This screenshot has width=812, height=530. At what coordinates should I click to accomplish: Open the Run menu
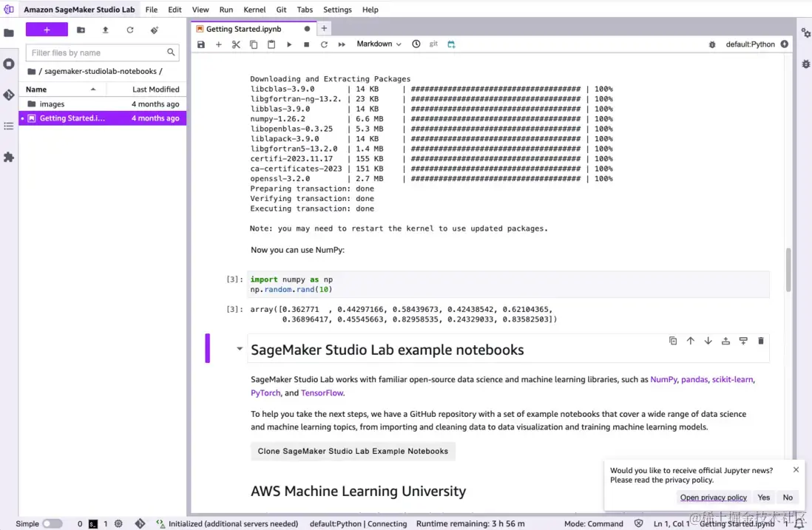226,10
